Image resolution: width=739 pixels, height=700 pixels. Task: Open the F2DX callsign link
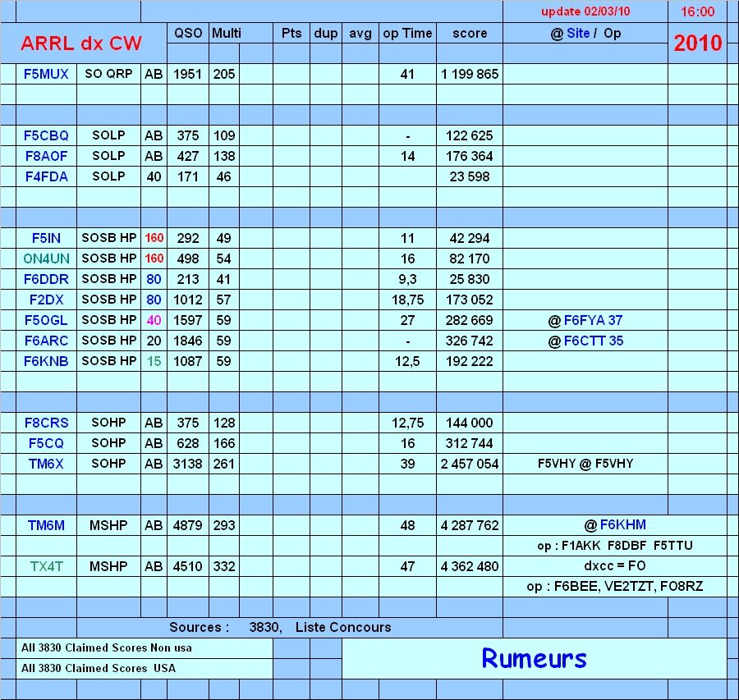click(x=46, y=300)
